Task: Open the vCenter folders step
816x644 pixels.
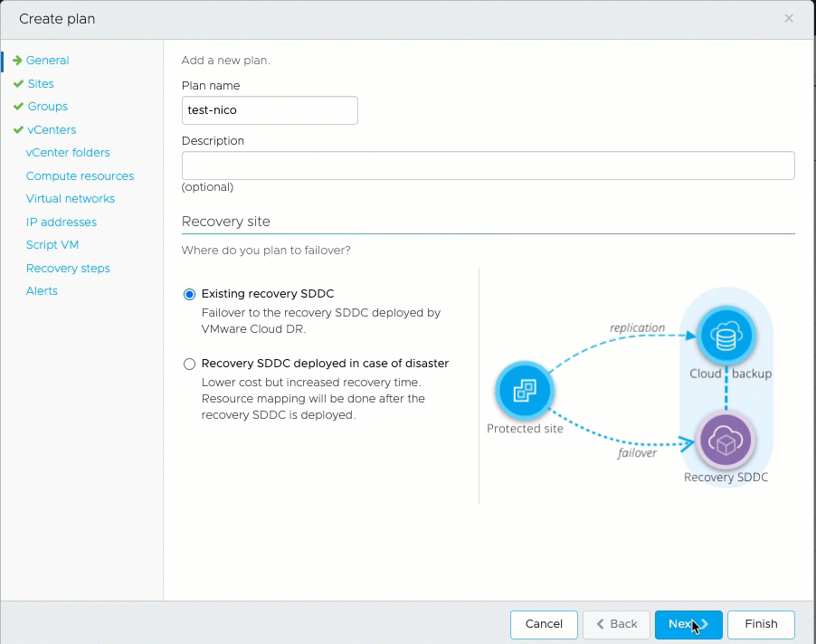Action: [x=68, y=153]
